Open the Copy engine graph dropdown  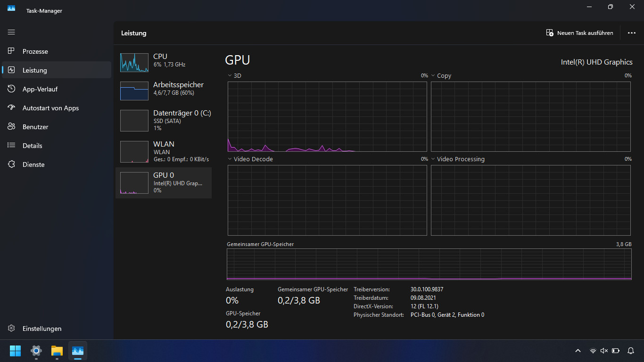click(x=433, y=75)
